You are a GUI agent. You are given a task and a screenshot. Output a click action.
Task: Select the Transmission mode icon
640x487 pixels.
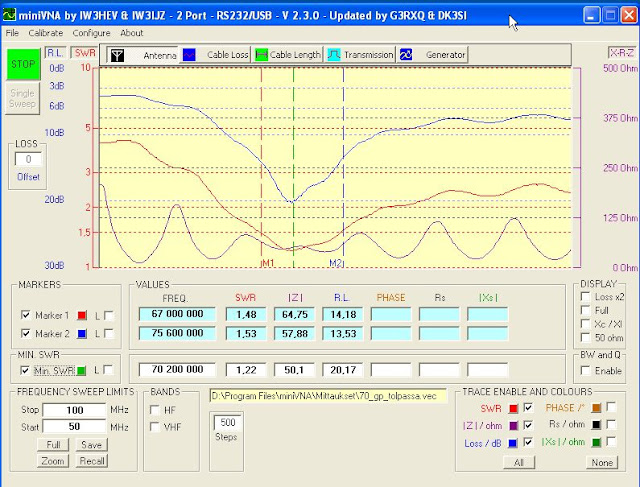(334, 55)
